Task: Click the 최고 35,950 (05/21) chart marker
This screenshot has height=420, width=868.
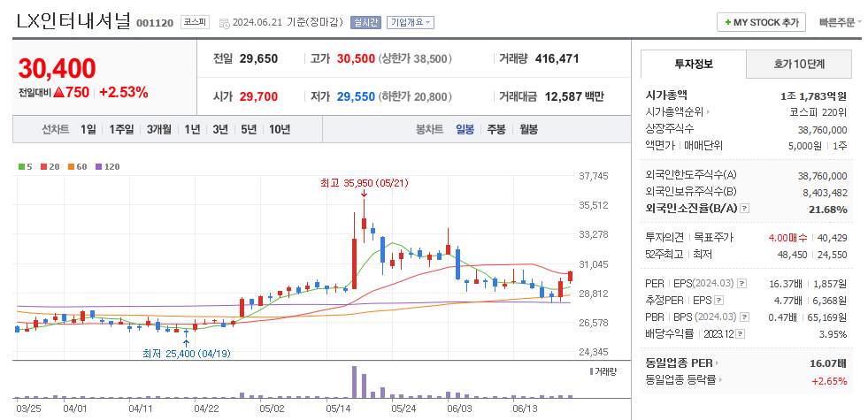Action: coord(364,183)
